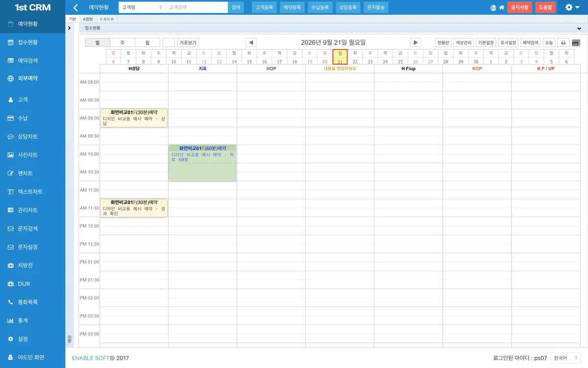Open 수납 in the sidebar
This screenshot has width=588, height=368.
32,118
